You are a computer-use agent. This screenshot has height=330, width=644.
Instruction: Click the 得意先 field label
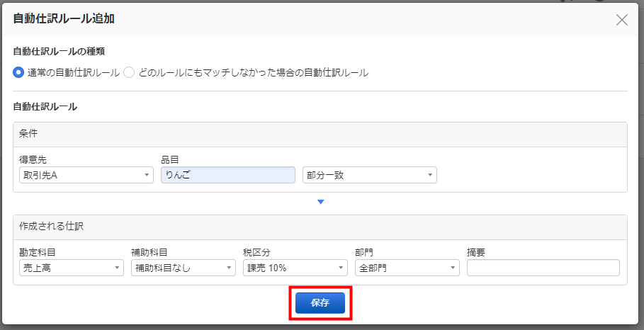[x=33, y=159]
